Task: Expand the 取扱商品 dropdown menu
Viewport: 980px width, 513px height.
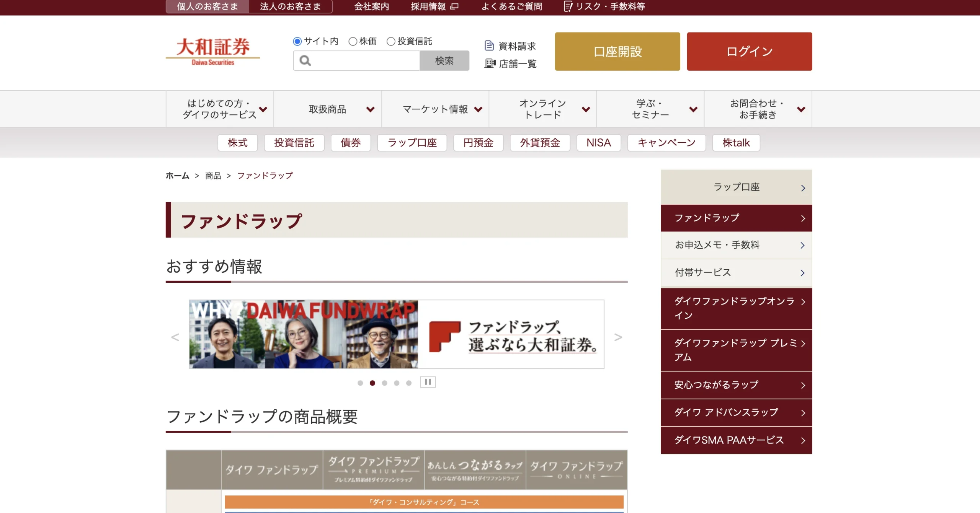Action: [x=328, y=109]
